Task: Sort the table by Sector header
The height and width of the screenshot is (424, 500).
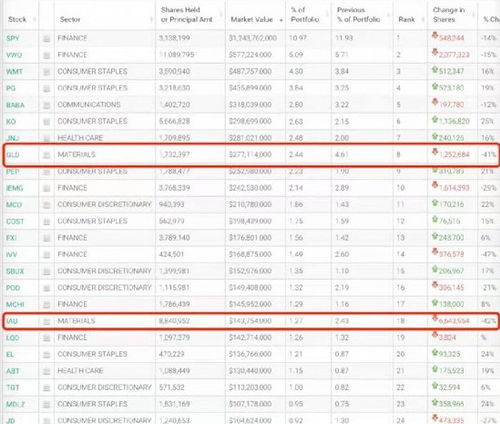Action: coord(70,19)
